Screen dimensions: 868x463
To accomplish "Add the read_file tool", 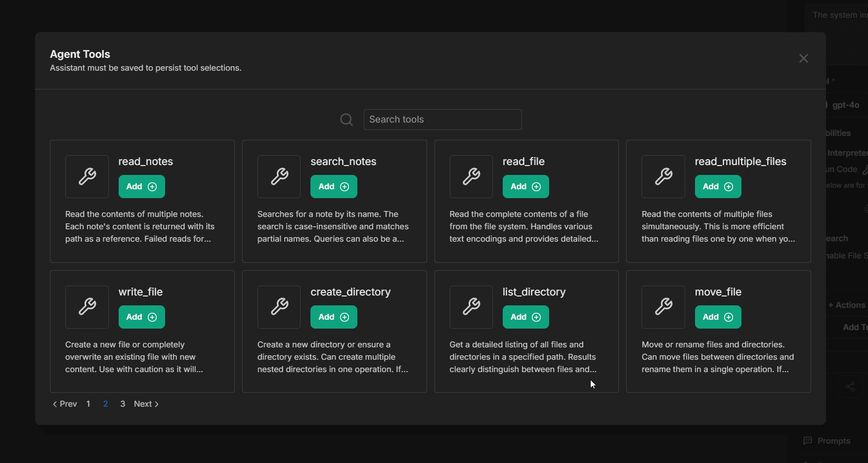I will coord(525,187).
